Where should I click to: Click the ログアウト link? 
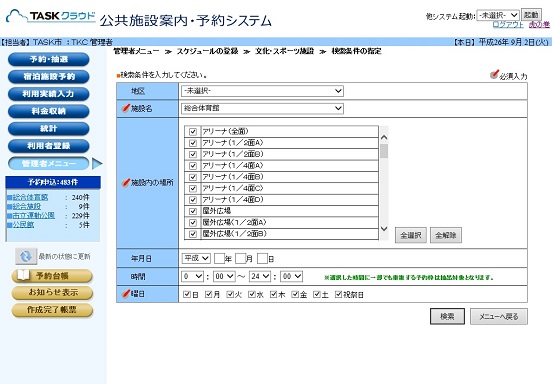508,24
